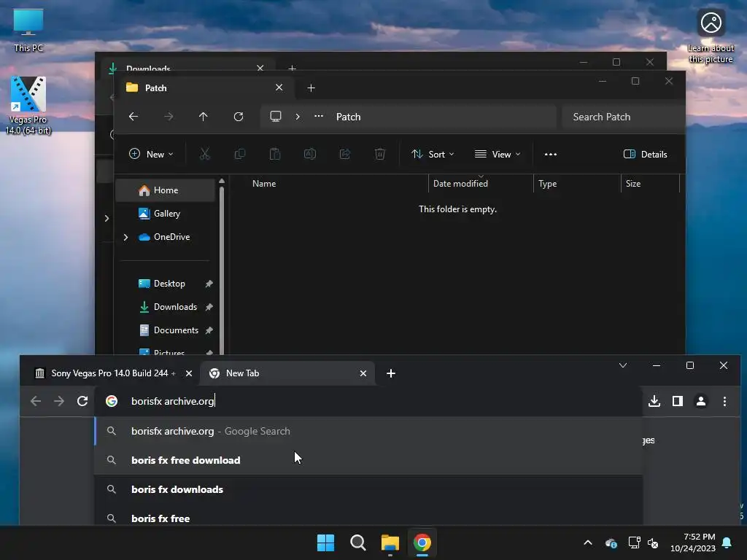Toggle Chrome side panel
The width and height of the screenshot is (747, 560).
pos(678,402)
